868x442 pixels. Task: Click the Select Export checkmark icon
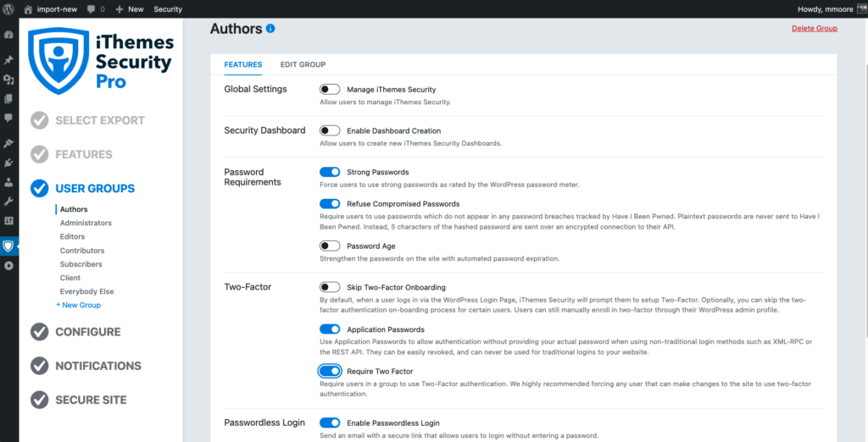(x=39, y=120)
